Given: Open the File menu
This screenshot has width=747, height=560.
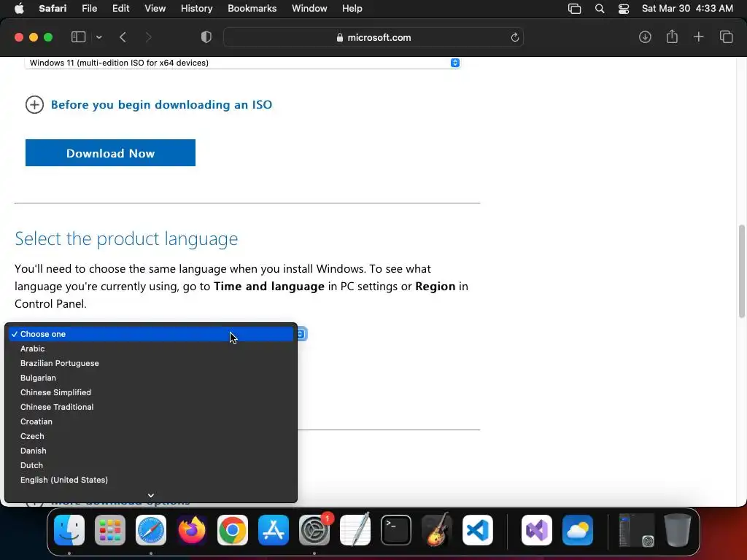Looking at the screenshot, I should [x=90, y=9].
